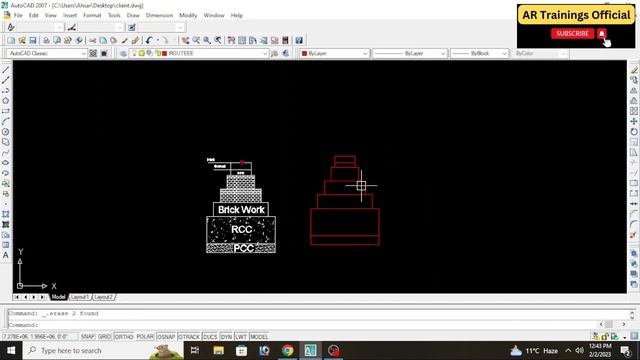Open the AutoCAD Classic workspace dropdown

(x=47, y=53)
